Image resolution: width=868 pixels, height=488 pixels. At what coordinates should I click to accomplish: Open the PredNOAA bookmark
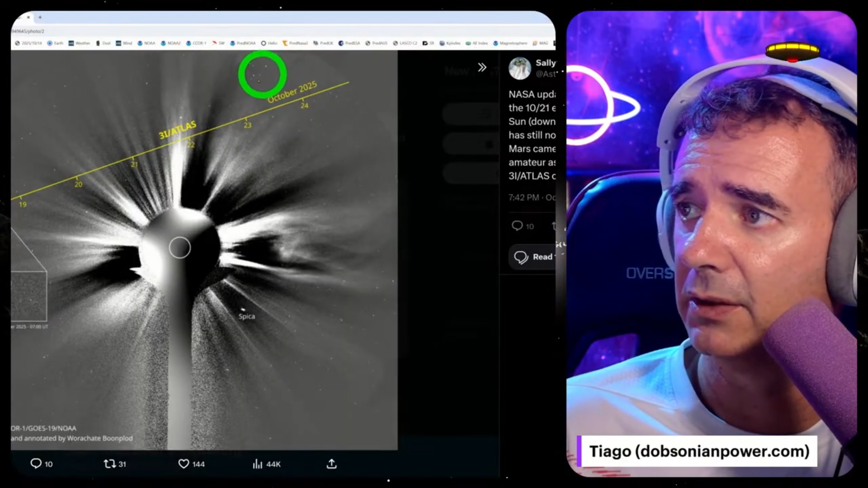point(243,43)
